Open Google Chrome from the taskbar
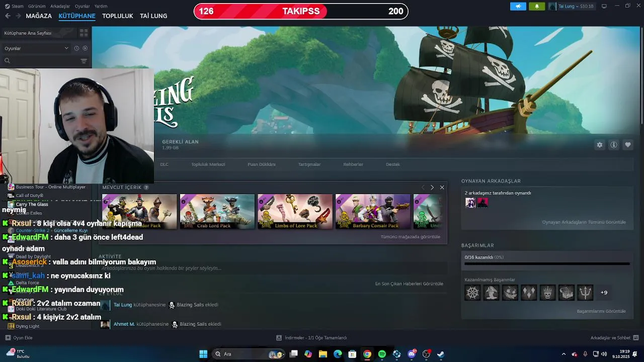The image size is (644, 362). 367,354
